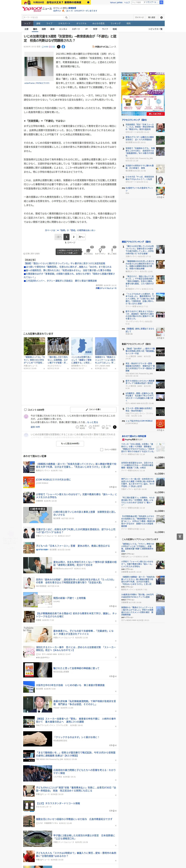This screenshot has height=868, width=186.
Task: Open the 科学 category tab
Action: pos(95,29)
